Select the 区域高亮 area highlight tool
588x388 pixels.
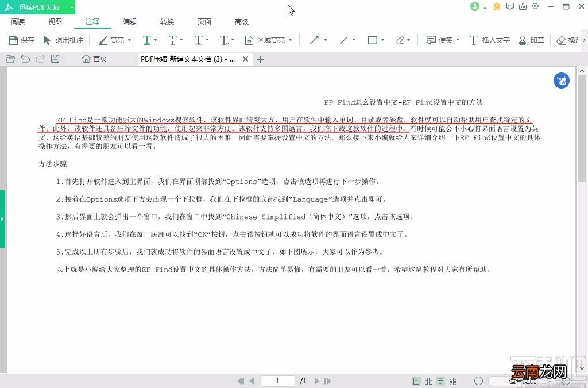[x=265, y=40]
